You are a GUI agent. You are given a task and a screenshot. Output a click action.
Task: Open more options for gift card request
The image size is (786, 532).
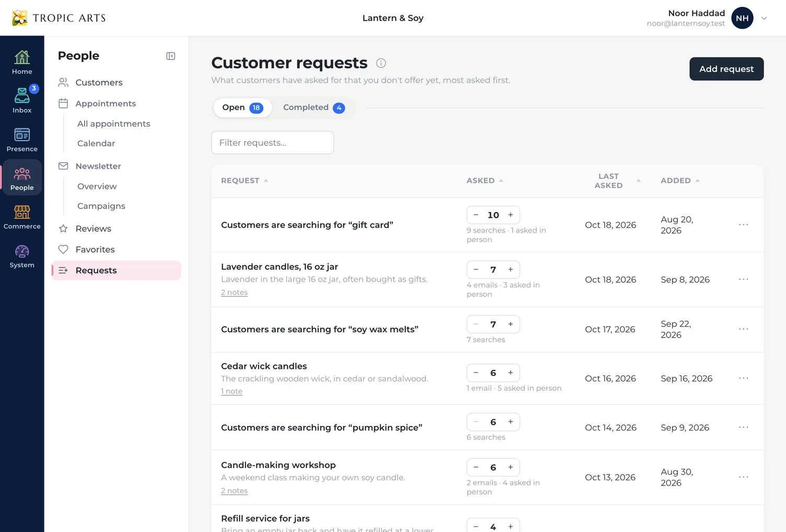[x=743, y=225]
